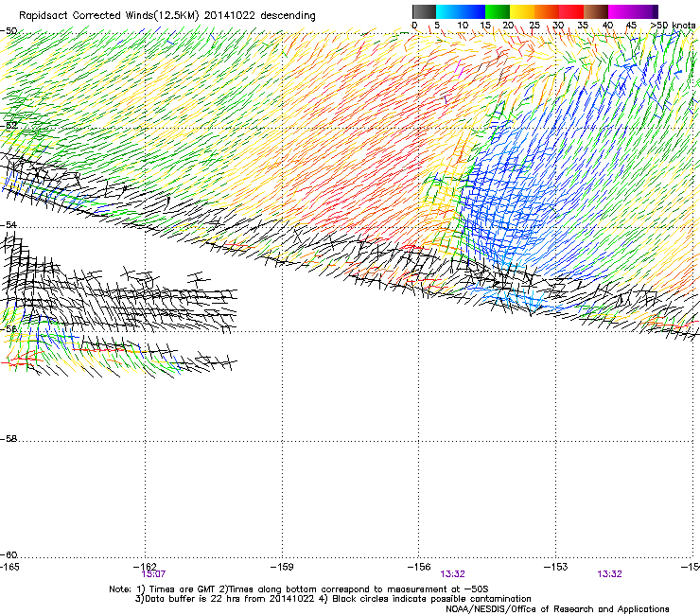Pick the orange 25-30 knots legend segment

point(547,11)
